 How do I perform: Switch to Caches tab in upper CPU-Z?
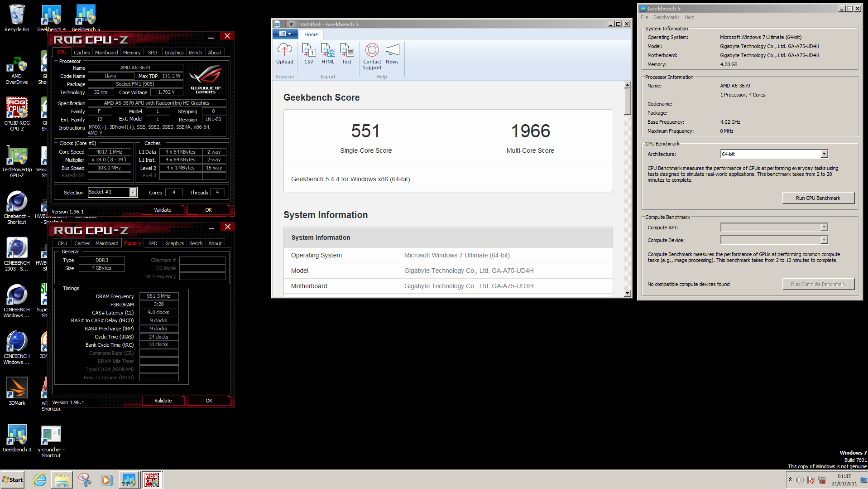point(82,53)
